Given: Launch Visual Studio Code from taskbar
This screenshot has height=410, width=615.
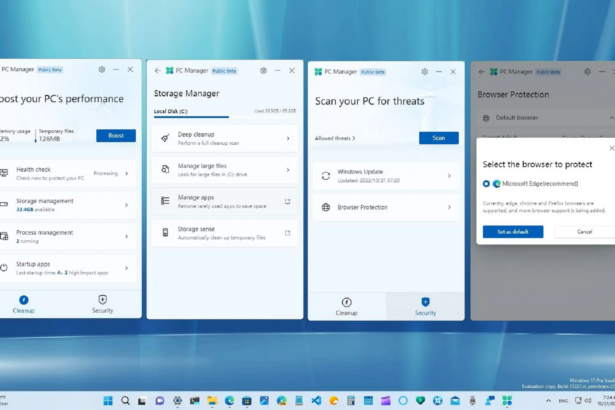Looking at the screenshot, I should pyautogui.click(x=316, y=401).
